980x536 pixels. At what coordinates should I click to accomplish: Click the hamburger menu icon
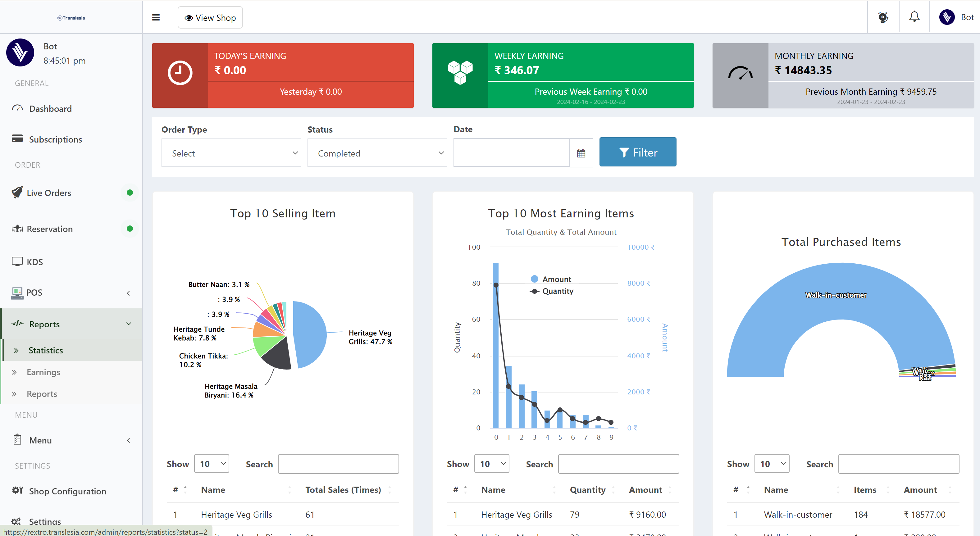tap(156, 17)
